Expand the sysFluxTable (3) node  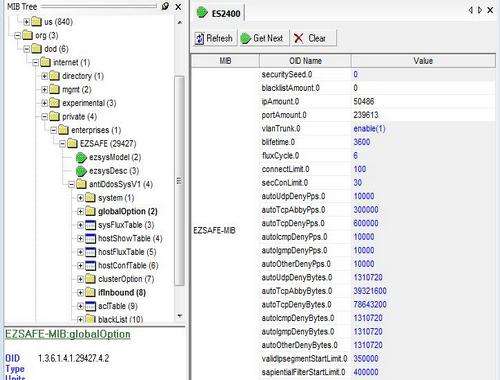[80, 225]
